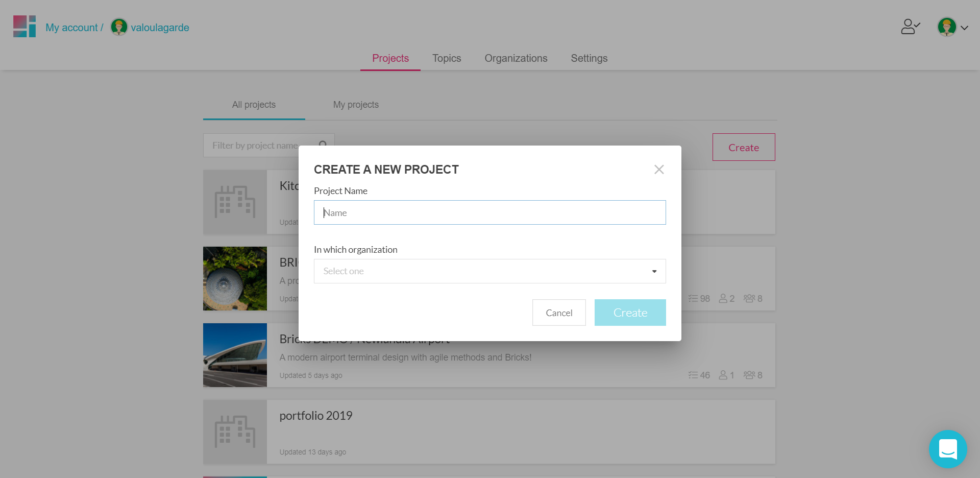The width and height of the screenshot is (980, 478).
Task: Click the magnifier icon in the project filter
Action: 323,145
